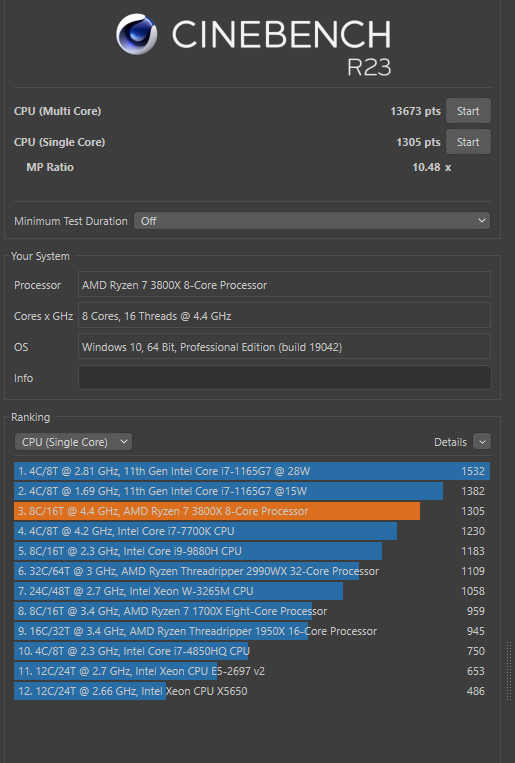Select ranking row 4 Intel Core i7-7700K

pyautogui.click(x=252, y=531)
